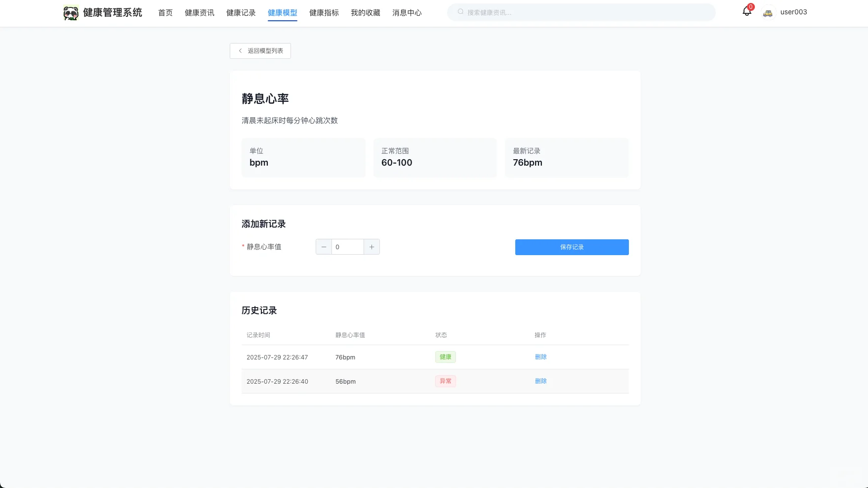
Task: Click the plus button to increase heart rate value
Action: [x=372, y=247]
